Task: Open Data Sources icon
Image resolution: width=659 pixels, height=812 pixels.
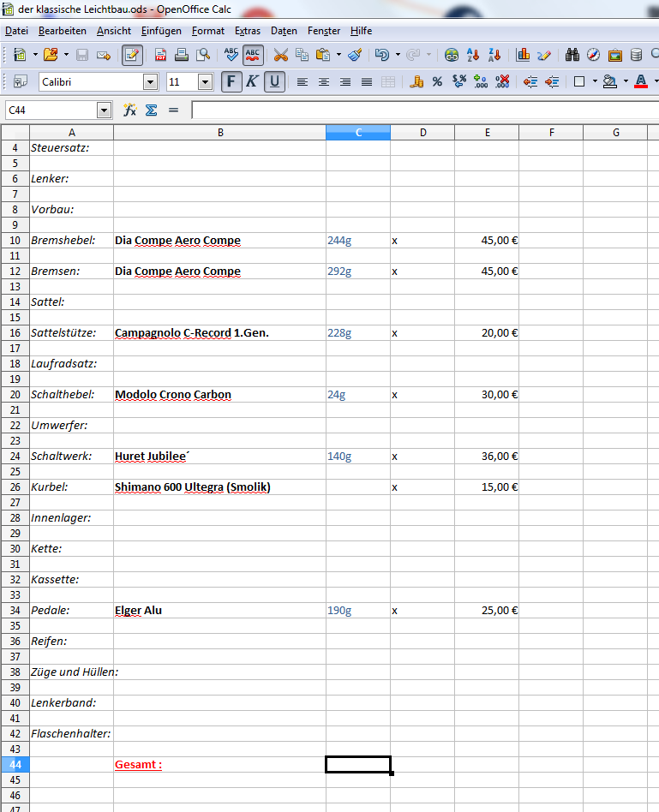Action: [x=636, y=54]
